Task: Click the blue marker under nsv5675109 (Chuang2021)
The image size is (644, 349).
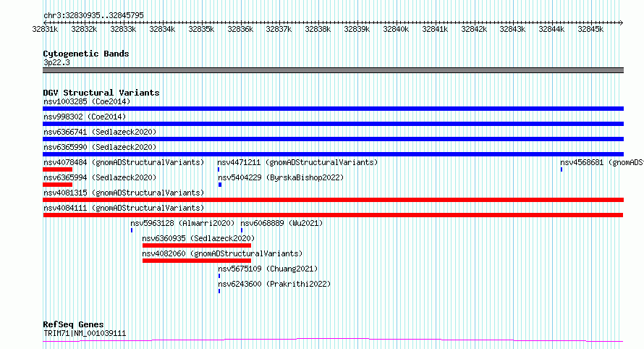Action: point(219,276)
